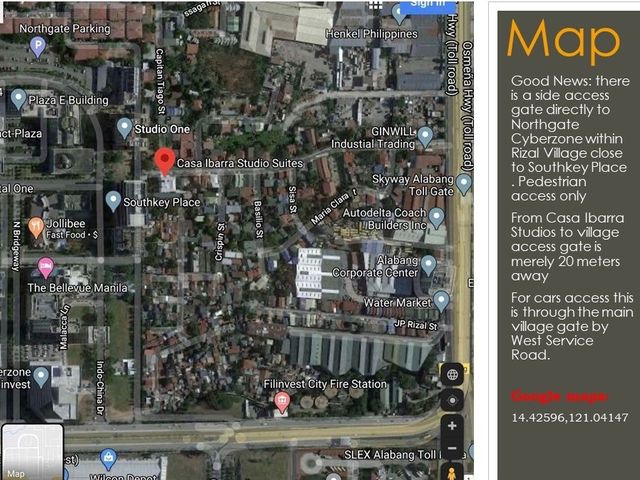Show my location with the target icon
640x480 pixels.
click(x=452, y=400)
